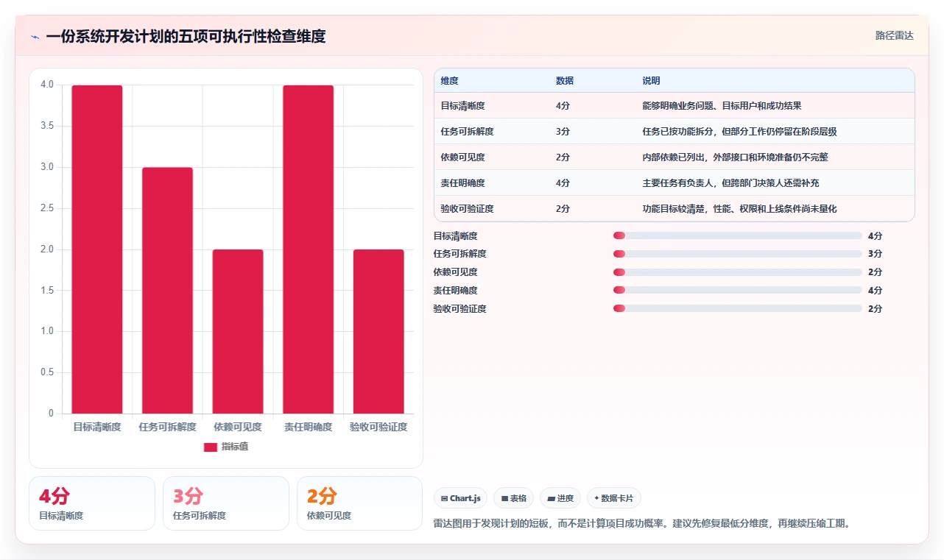Viewport: 944px width, 560px height.
Task: Click the red 指标值 legend swatch
Action: (211, 447)
